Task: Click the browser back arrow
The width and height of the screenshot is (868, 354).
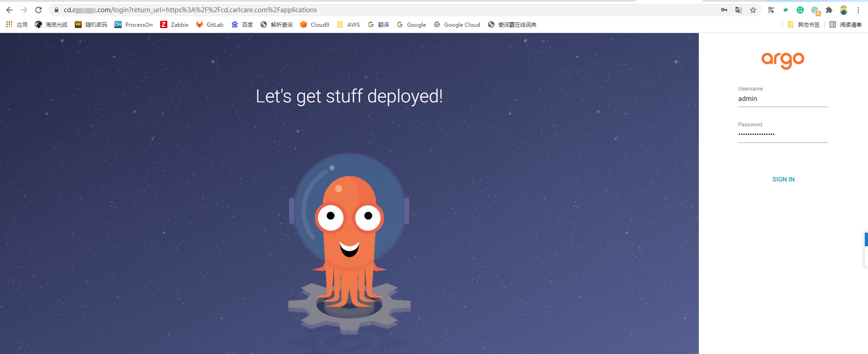Action: click(9, 10)
